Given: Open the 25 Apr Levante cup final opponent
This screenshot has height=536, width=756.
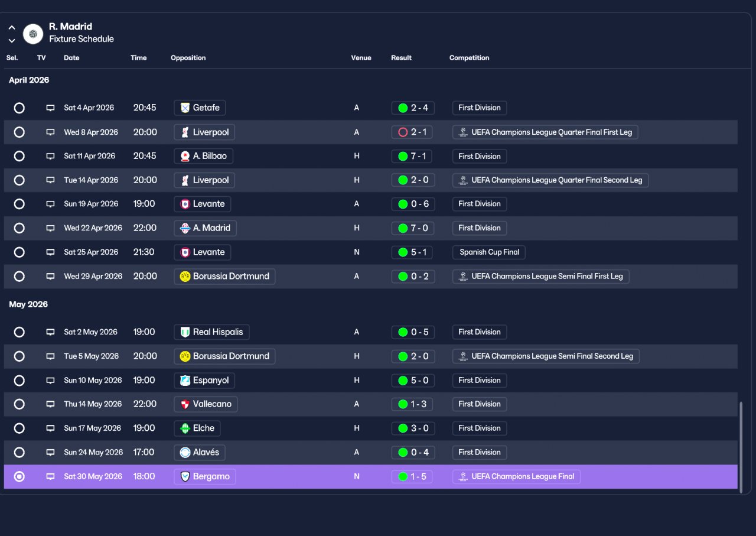Looking at the screenshot, I should pos(203,252).
